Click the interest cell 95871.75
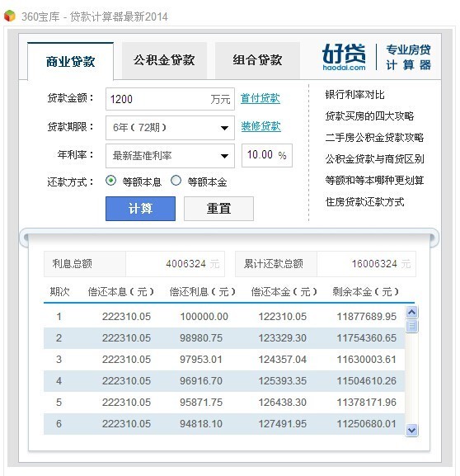This screenshot has height=476, width=460. [201, 403]
